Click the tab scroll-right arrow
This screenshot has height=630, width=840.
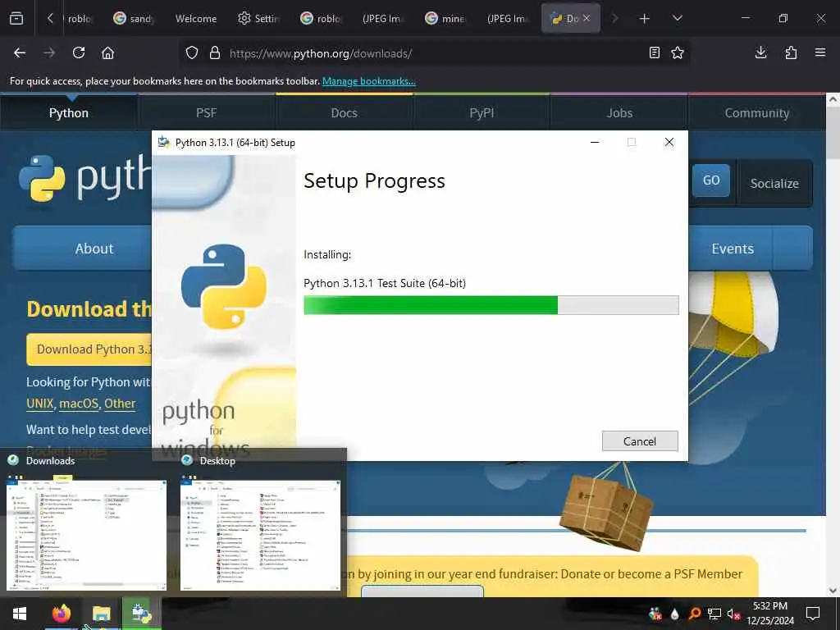click(614, 19)
